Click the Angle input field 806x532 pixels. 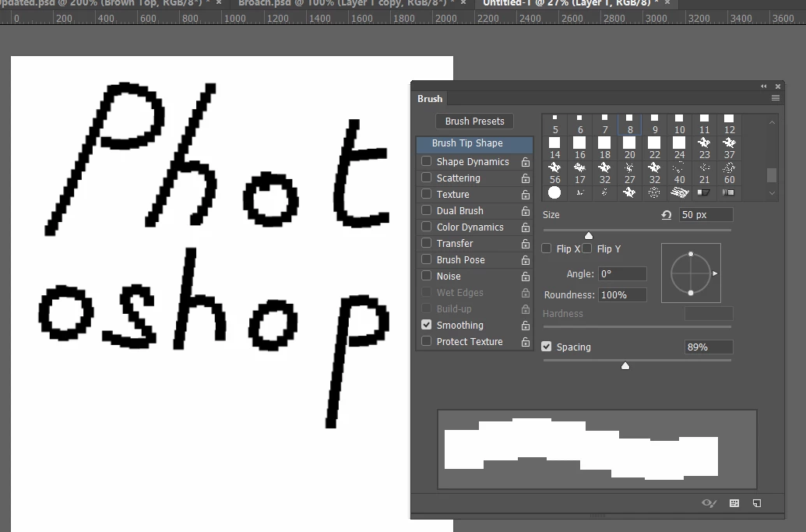point(622,274)
